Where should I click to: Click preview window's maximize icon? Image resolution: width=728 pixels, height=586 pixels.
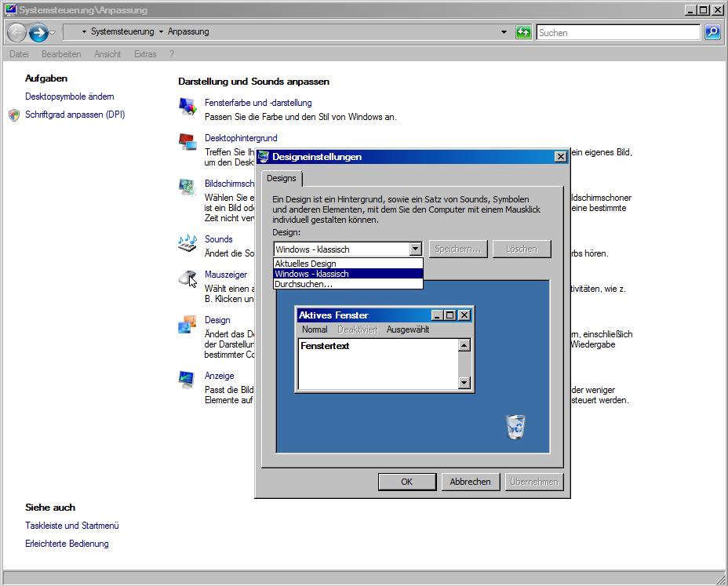pyautogui.click(x=450, y=315)
